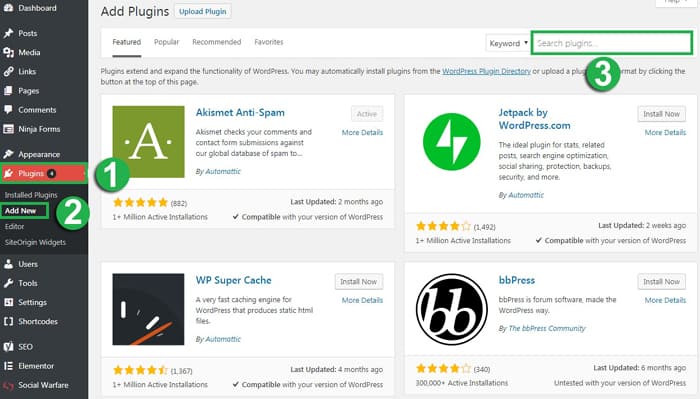700x399 pixels.
Task: Open More Details for bbPress
Action: [665, 300]
